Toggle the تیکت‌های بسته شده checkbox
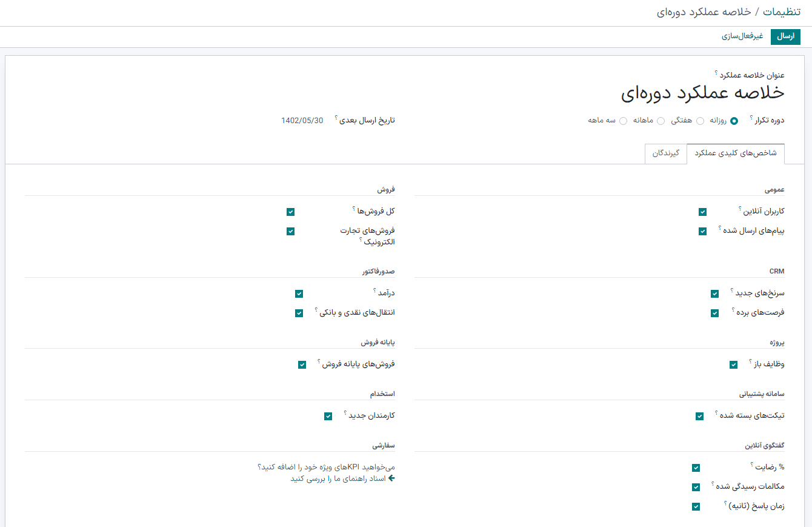The width and height of the screenshot is (812, 527). click(x=699, y=416)
